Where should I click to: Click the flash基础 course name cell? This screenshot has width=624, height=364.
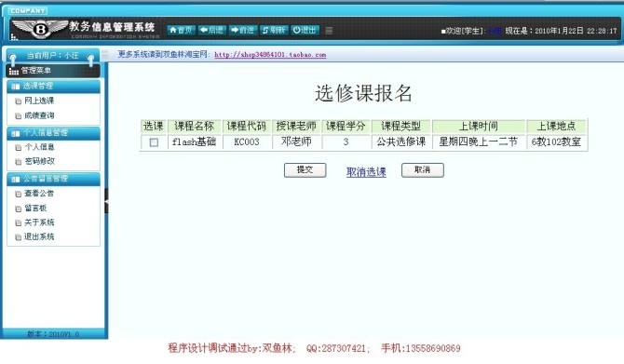[195, 142]
